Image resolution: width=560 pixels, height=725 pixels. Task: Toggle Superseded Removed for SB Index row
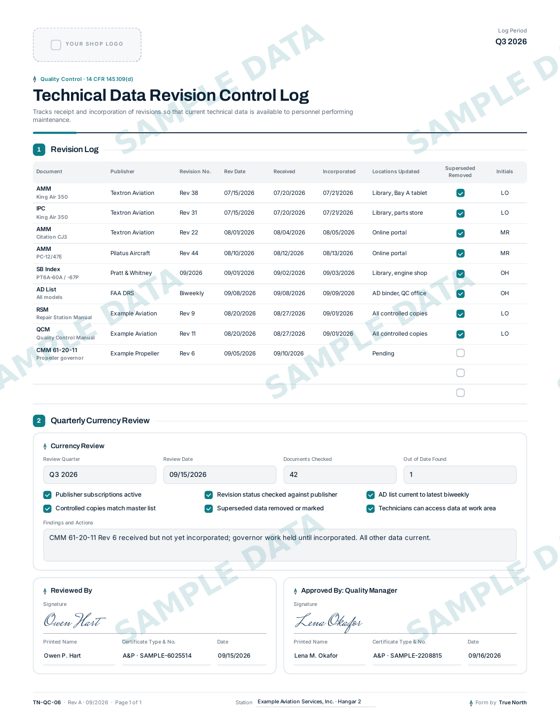click(460, 273)
